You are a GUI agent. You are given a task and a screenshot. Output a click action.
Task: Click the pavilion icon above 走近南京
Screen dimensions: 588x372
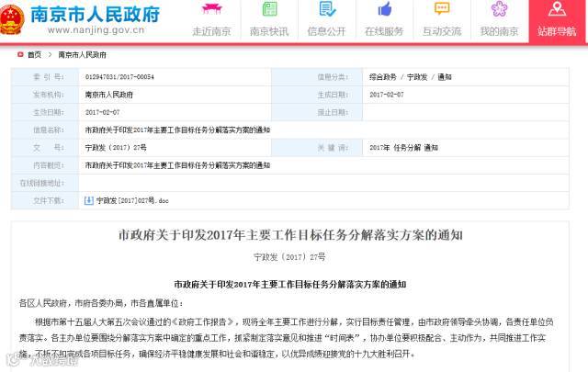(212, 8)
